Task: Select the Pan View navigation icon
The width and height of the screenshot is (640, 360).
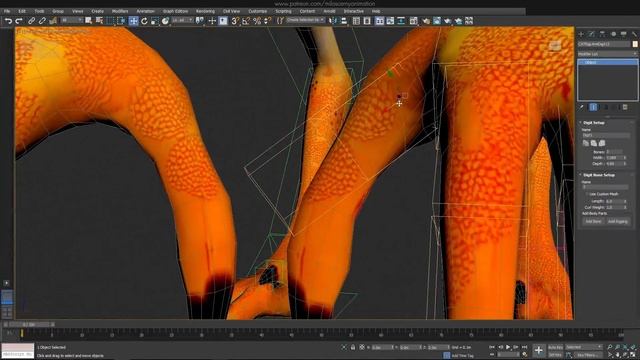Action: click(618, 355)
